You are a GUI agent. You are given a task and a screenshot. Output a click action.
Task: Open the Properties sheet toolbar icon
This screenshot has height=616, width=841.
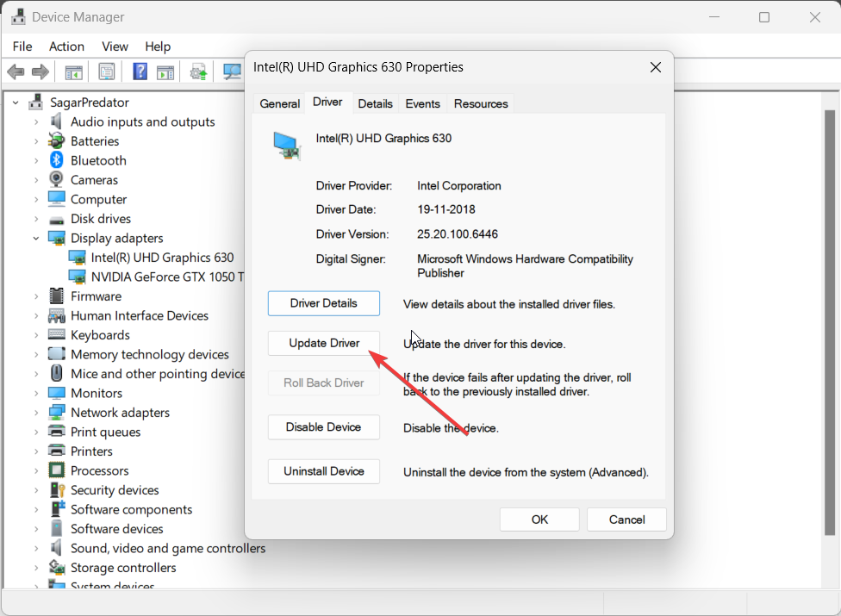point(107,72)
